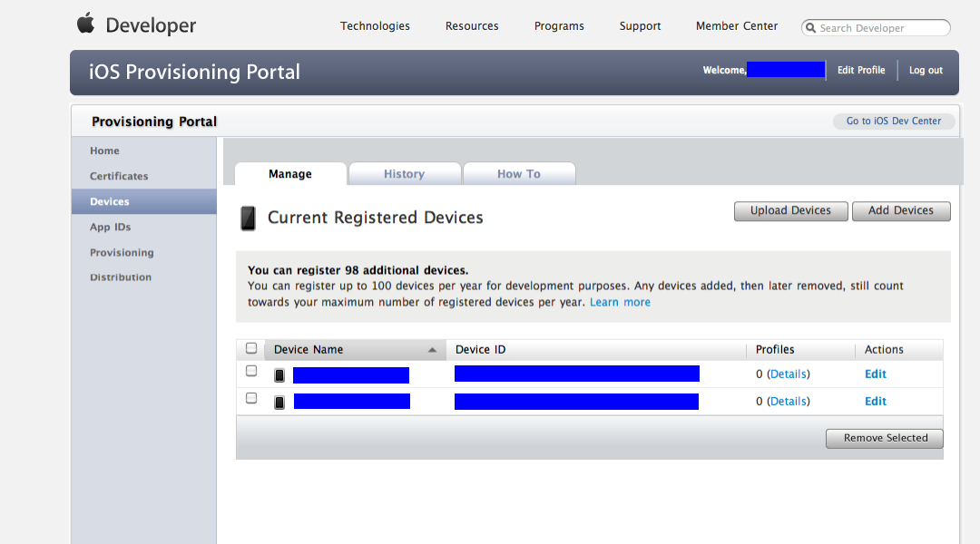This screenshot has width=980, height=544.
Task: Click Edit for the first device
Action: tap(875, 374)
